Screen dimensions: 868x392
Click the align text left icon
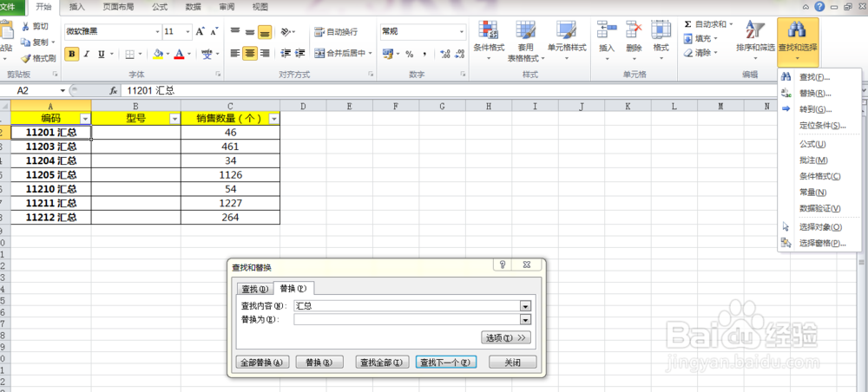coord(235,54)
